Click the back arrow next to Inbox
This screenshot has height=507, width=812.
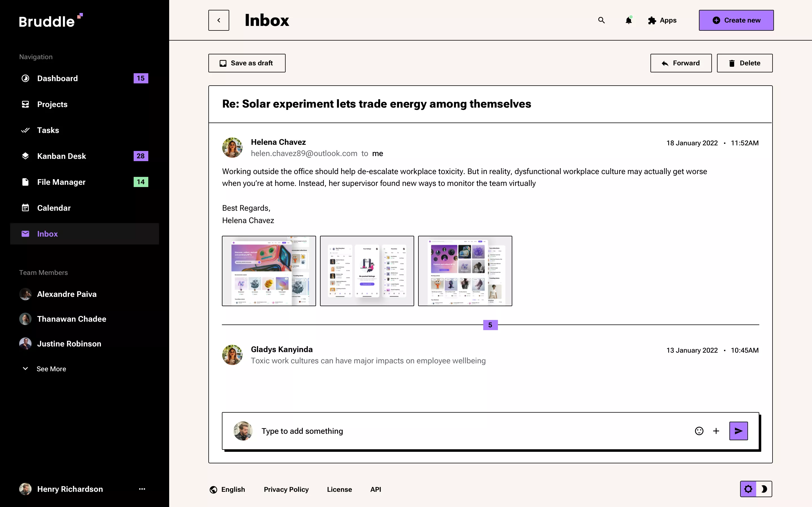[x=219, y=20]
